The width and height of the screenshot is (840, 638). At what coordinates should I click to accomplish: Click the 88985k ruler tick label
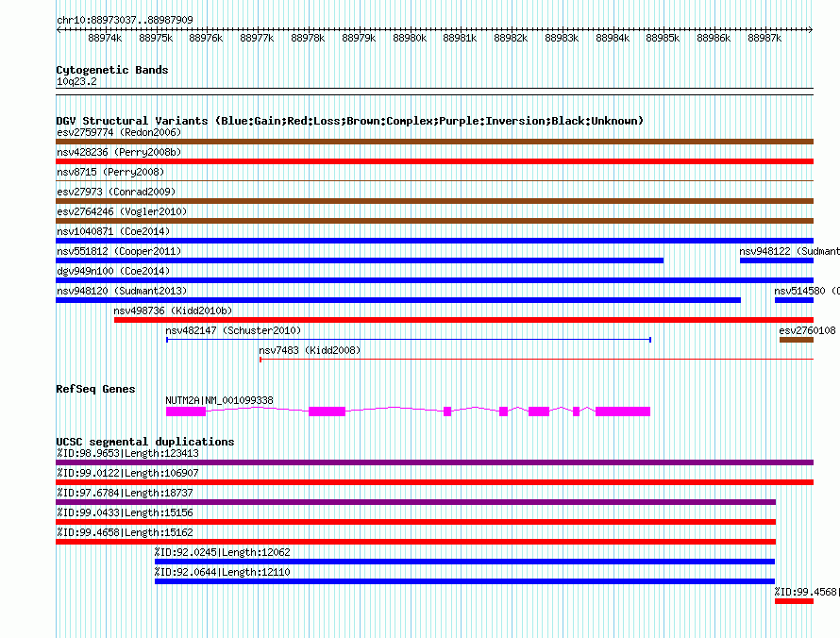[663, 38]
